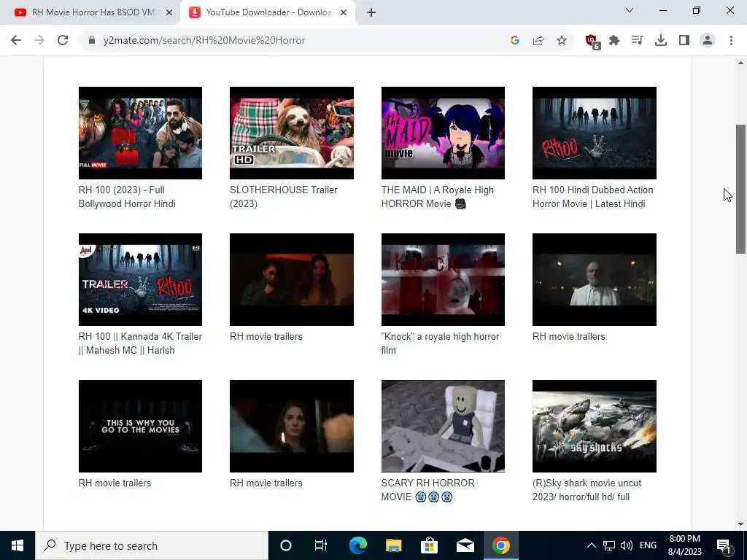
Task: Click the padlock site info icon
Action: point(92,40)
